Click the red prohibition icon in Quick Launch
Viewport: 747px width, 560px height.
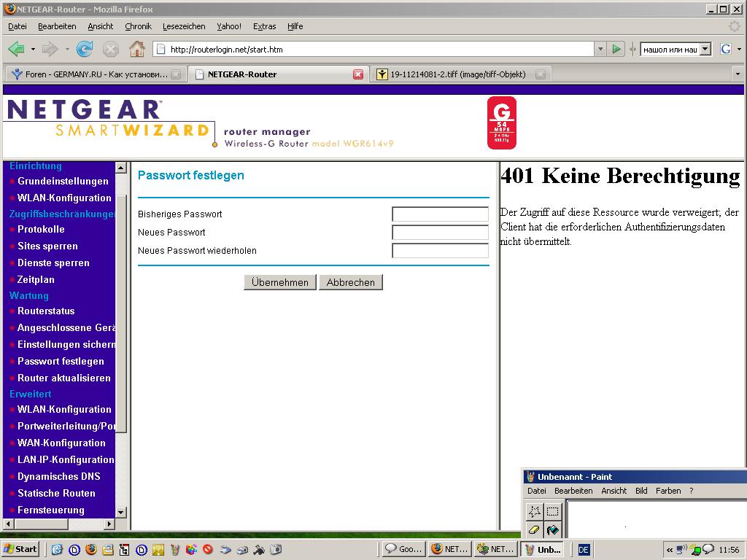click(x=208, y=550)
